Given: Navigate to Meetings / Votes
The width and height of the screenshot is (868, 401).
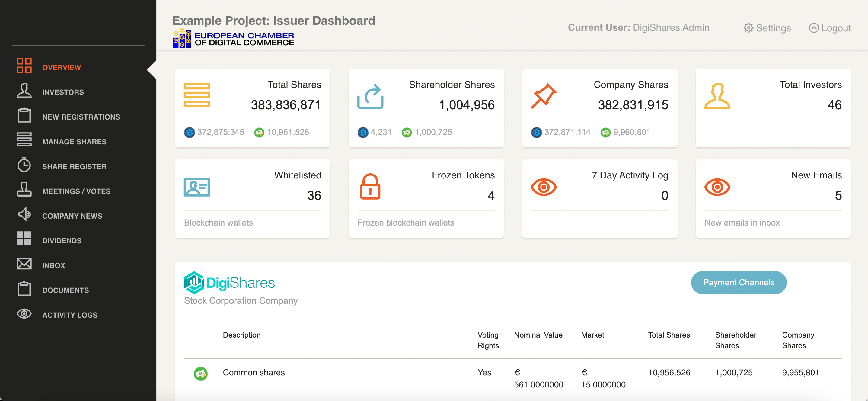Looking at the screenshot, I should (76, 191).
